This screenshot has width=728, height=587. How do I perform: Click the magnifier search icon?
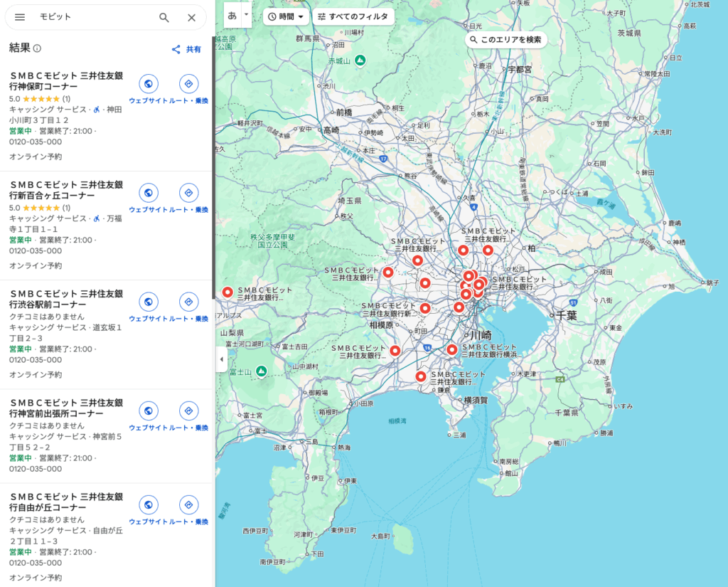(x=164, y=17)
